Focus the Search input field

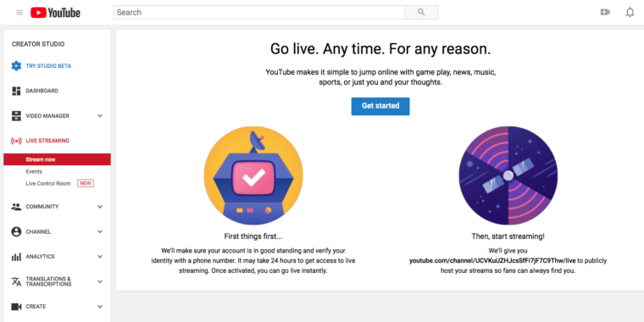[x=259, y=13]
